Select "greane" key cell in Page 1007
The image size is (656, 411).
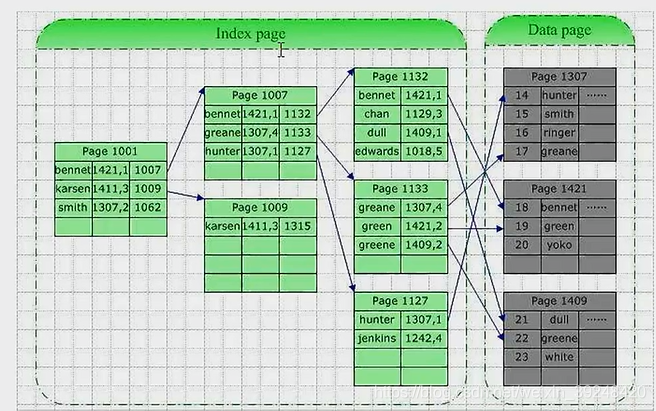click(223, 133)
